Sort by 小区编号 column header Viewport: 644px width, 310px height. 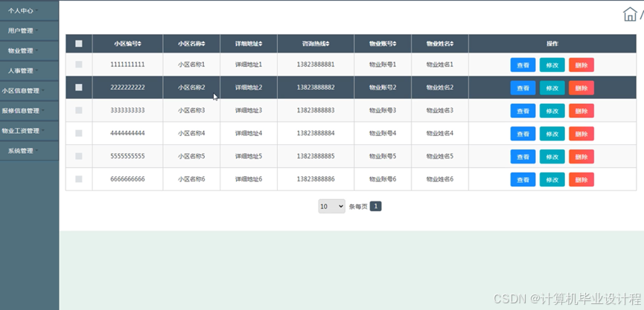128,43
